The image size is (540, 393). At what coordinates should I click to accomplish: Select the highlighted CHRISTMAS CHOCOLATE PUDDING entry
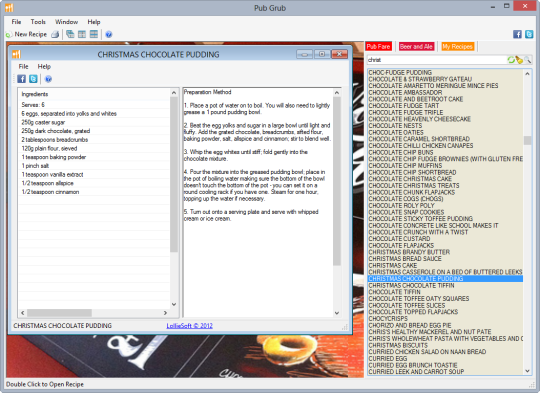coord(445,279)
